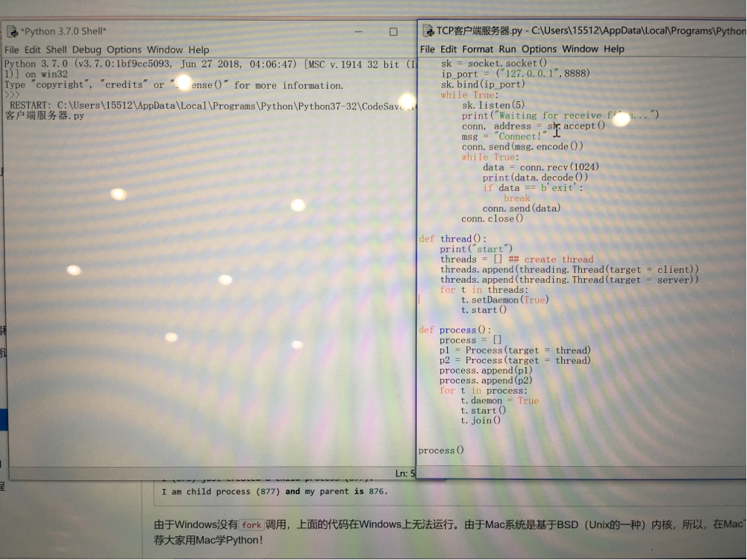The image size is (747, 560).
Task: Minimize the Python Shell window
Action: (359, 32)
